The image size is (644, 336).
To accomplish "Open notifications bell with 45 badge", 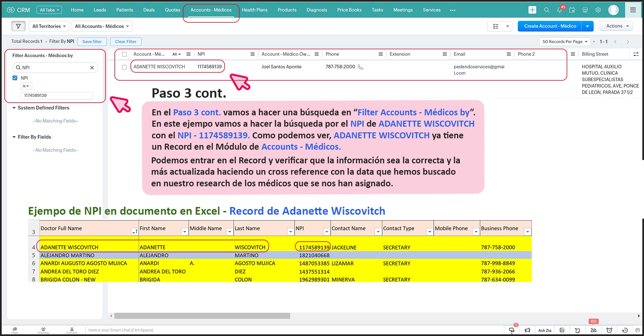I will (560, 10).
